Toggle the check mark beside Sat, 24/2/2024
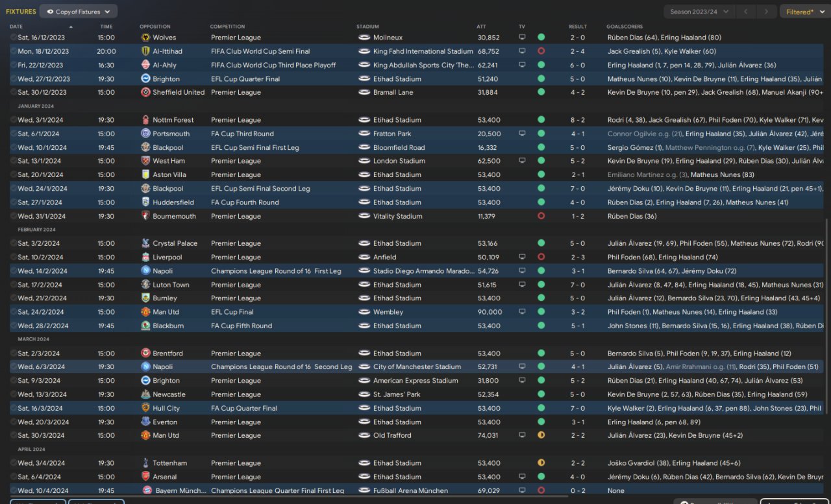The width and height of the screenshot is (831, 504). [x=14, y=312]
